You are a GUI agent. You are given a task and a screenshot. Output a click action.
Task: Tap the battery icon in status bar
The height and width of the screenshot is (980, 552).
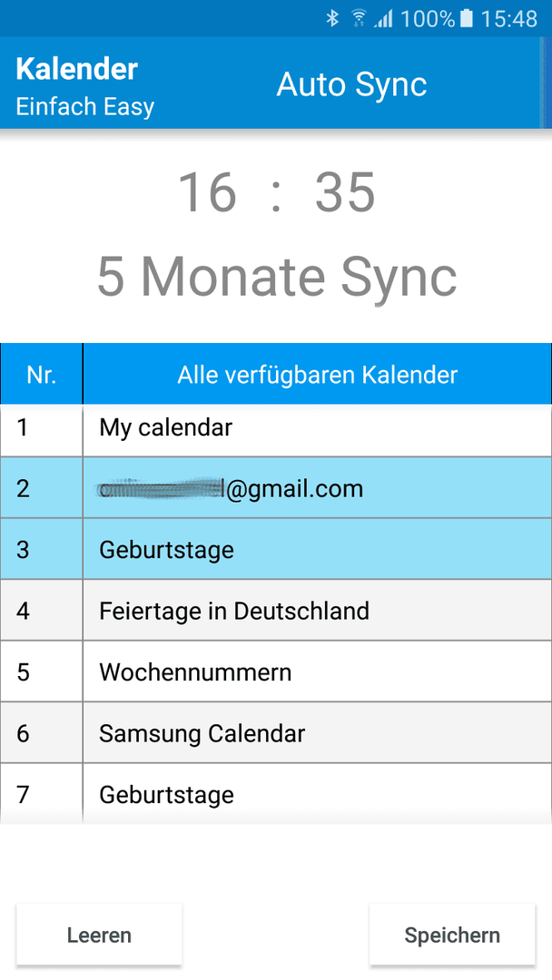[467, 19]
